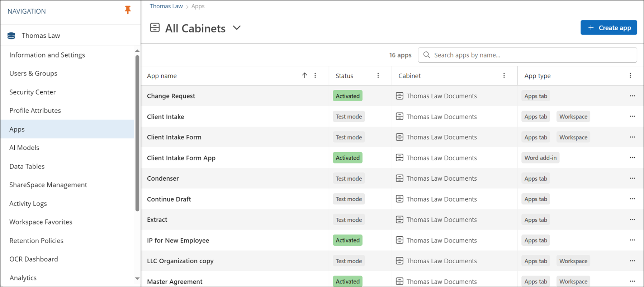Click the Thomas Law breadcrumb link

[x=166, y=6]
